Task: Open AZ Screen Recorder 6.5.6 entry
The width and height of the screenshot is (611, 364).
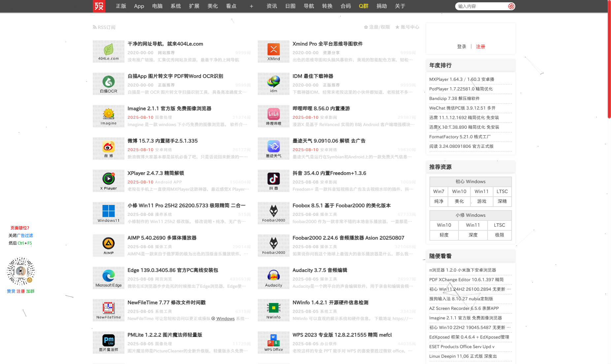Action: 464,308
